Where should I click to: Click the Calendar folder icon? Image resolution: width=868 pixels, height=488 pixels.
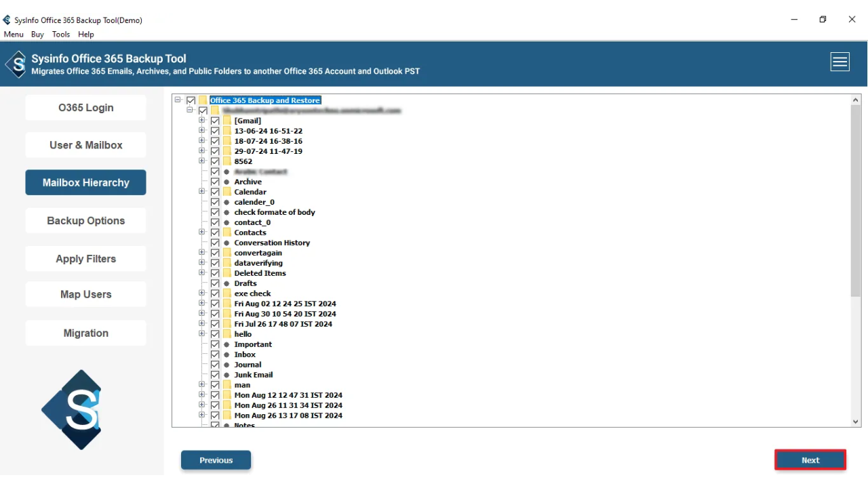227,192
